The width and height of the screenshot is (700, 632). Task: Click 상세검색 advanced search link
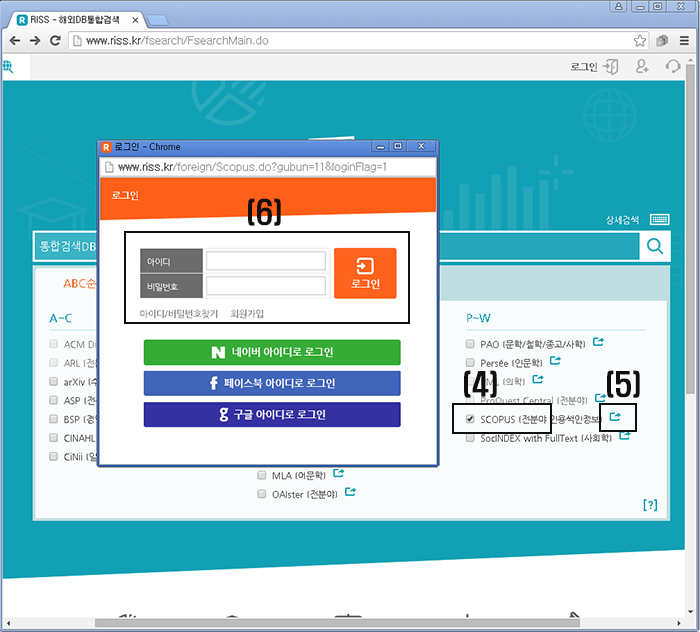[622, 220]
